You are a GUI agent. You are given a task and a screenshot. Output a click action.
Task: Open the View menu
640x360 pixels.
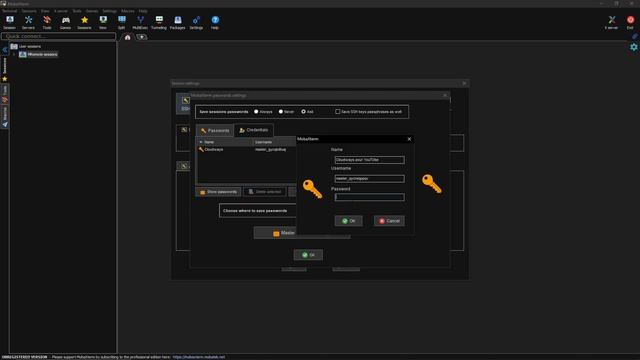[45, 11]
